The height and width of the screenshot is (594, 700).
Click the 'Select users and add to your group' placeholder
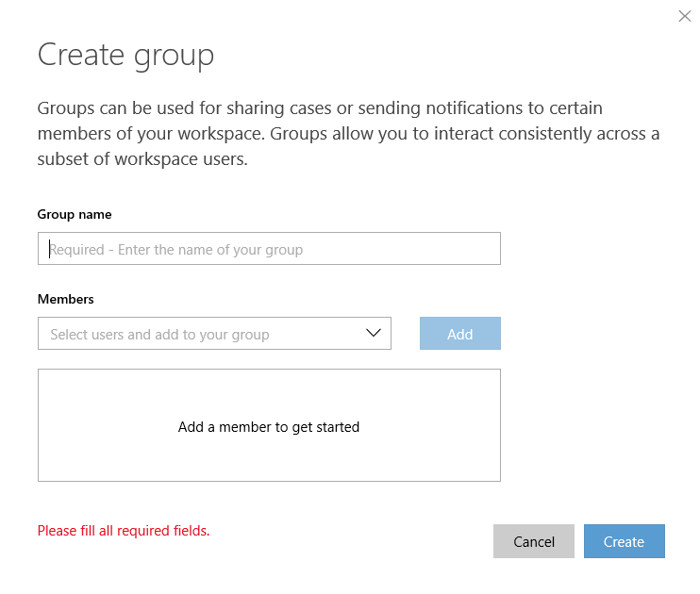pos(159,335)
